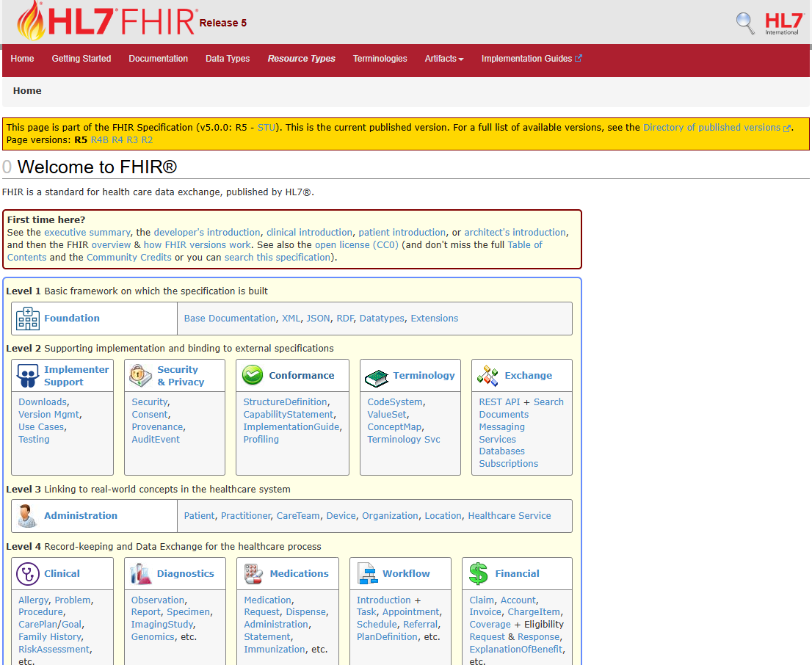Expand the Artifacts dropdown menu

click(x=444, y=59)
